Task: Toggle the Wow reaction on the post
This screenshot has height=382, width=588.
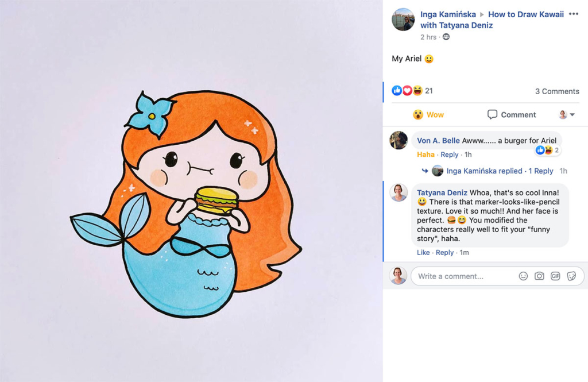Action: [428, 115]
